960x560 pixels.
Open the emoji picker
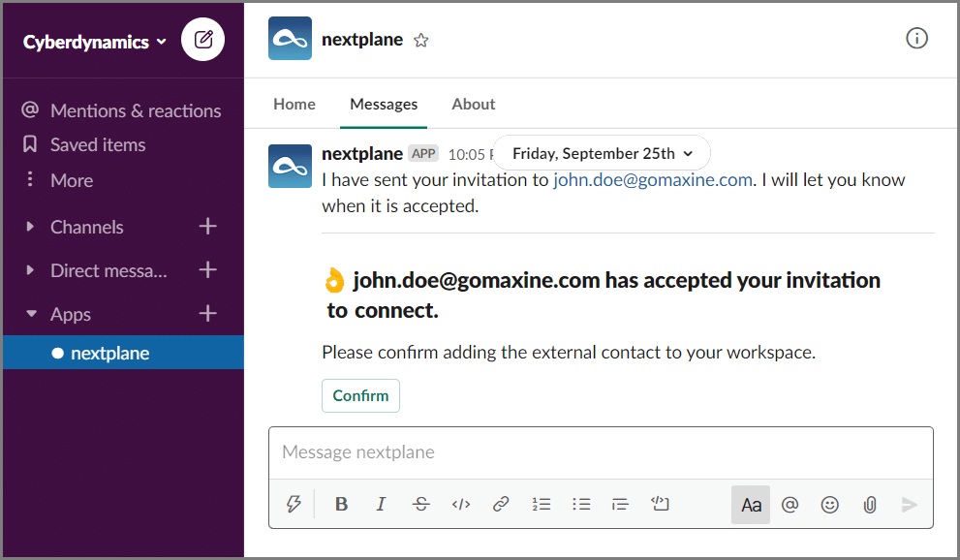(x=829, y=505)
